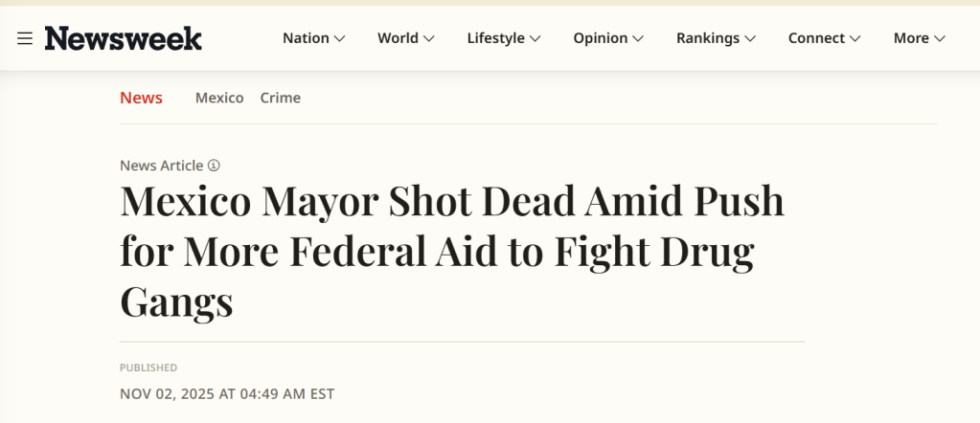Click the chevron arrow next to Nation
980x423 pixels.
click(339, 38)
